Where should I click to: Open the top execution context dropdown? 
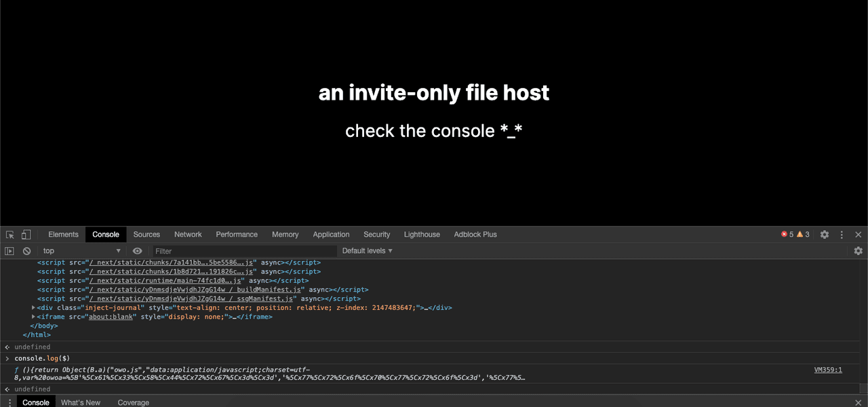81,251
